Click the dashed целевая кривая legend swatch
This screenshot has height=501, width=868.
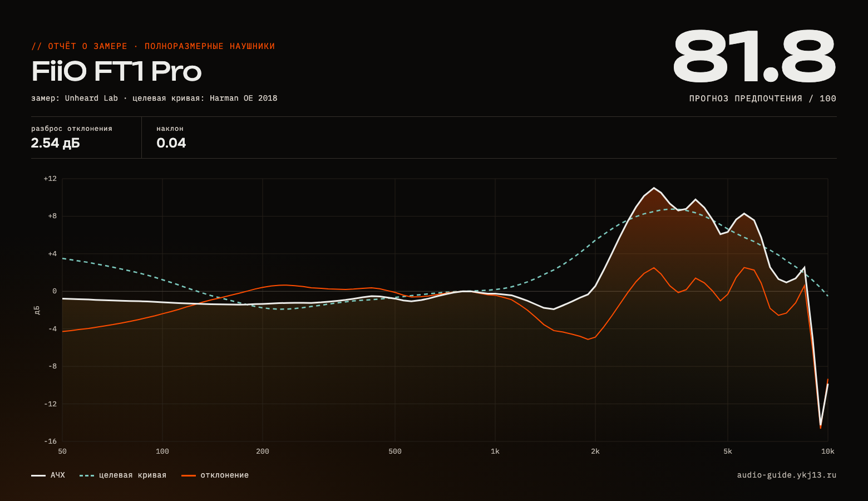87,475
